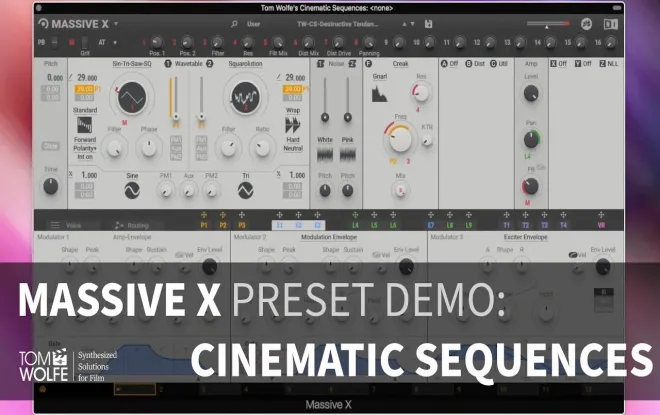Click the round NI logo icon in header
The width and height of the screenshot is (660, 415).
tap(586, 24)
